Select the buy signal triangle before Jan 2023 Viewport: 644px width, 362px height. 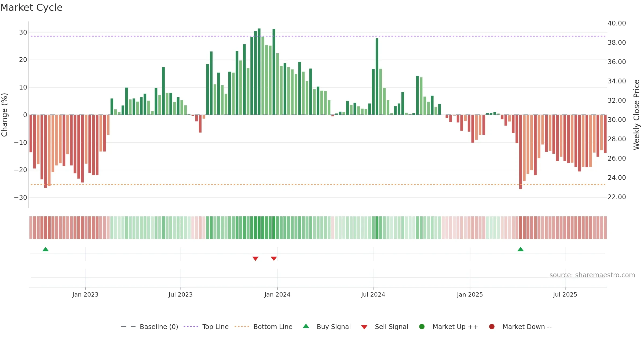point(46,249)
